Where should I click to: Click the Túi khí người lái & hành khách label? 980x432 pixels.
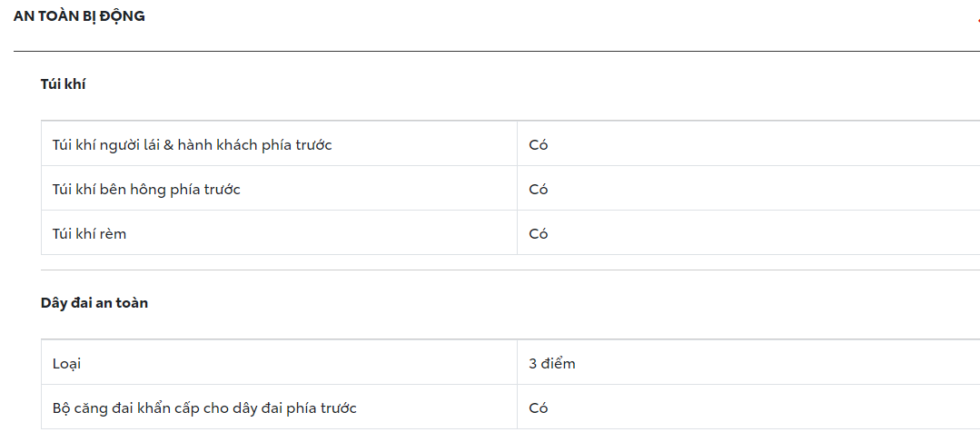[192, 144]
